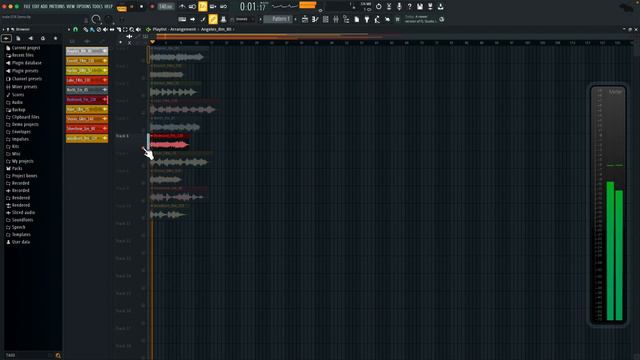Open the HELP menu

click(108, 7)
